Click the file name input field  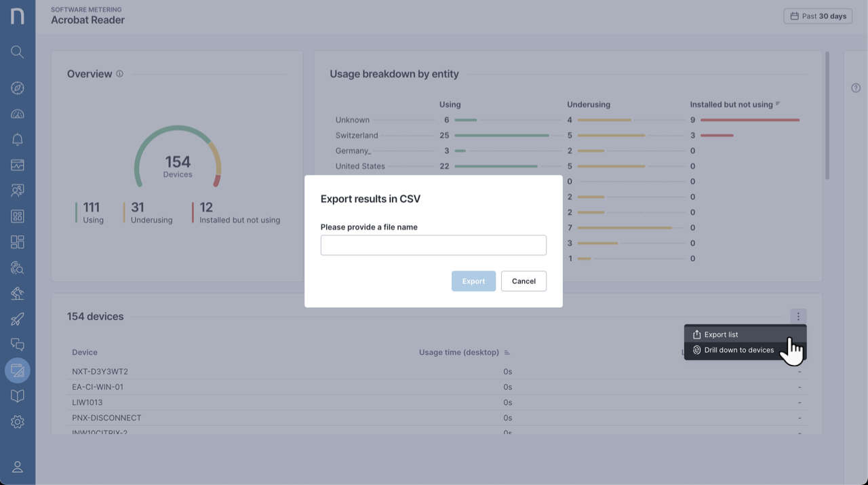click(433, 245)
